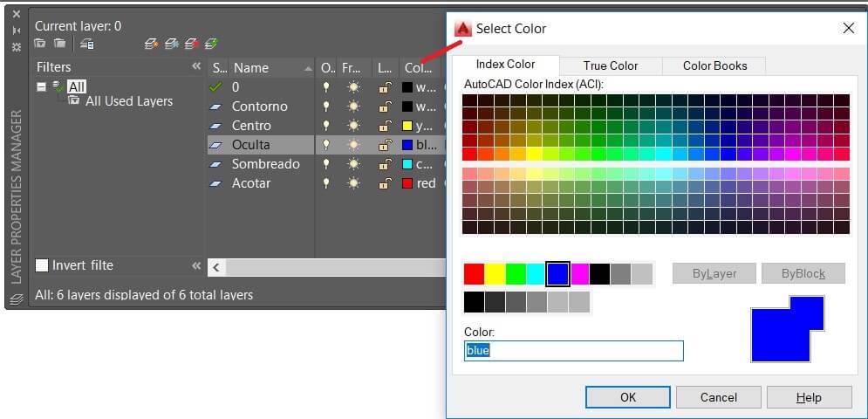This screenshot has width=868, height=419.
Task: Open the Color Books tab
Action: (x=714, y=65)
